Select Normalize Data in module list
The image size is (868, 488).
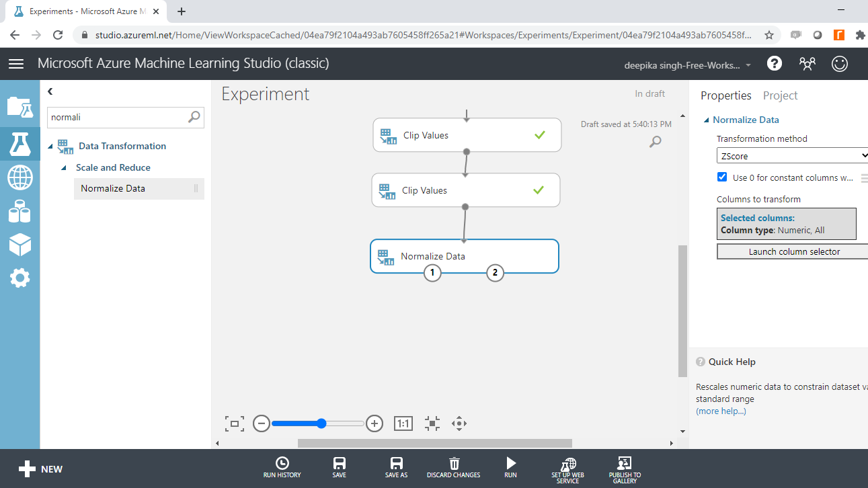[x=139, y=188]
